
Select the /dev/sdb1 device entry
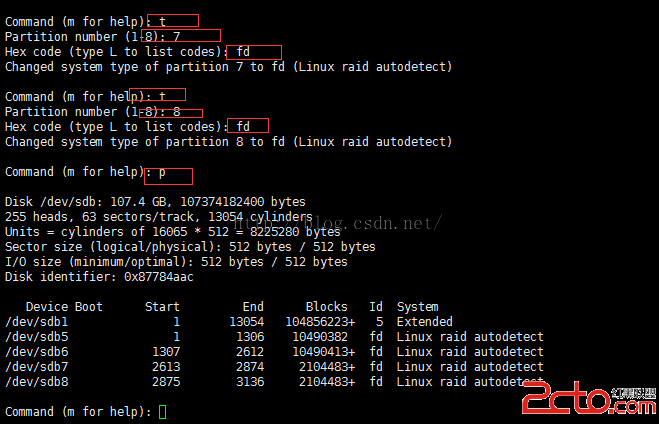click(37, 322)
